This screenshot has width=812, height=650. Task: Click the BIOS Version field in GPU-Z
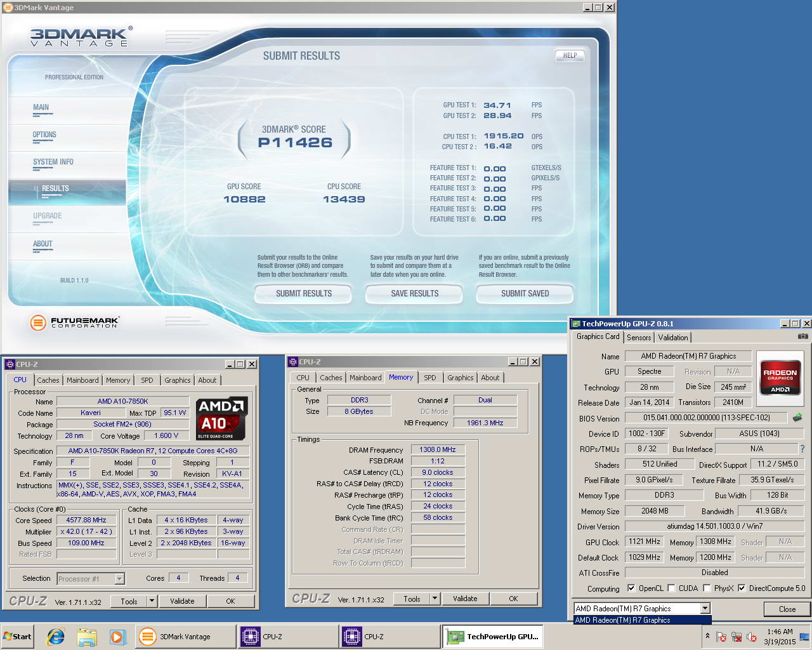[706, 418]
